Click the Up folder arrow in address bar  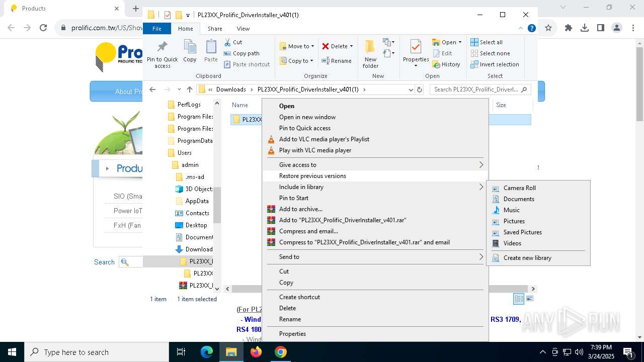click(x=190, y=89)
